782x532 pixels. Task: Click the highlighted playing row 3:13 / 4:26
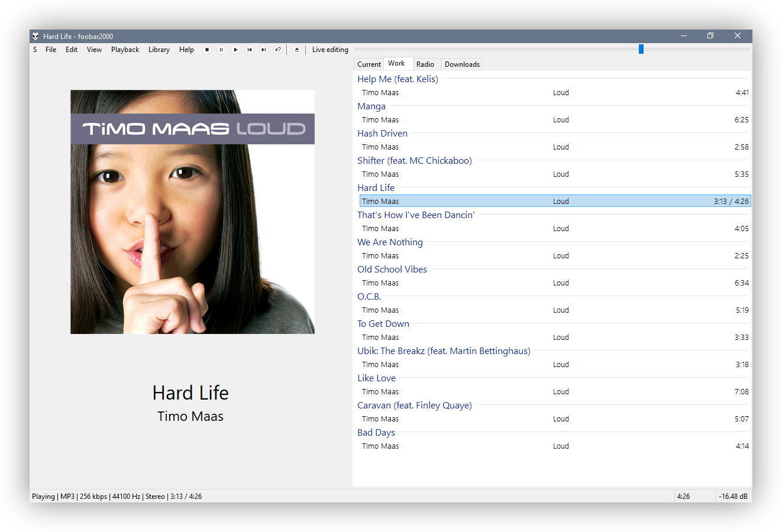tap(555, 201)
